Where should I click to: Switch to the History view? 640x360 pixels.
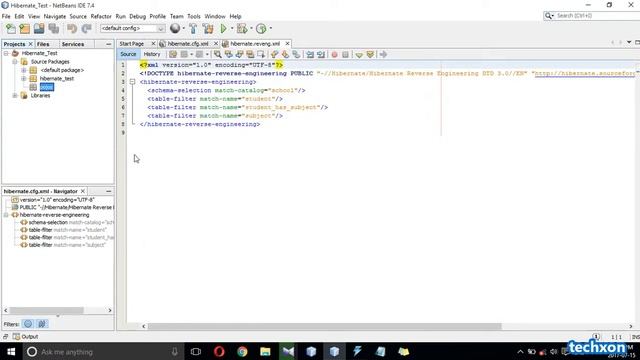pos(152,54)
